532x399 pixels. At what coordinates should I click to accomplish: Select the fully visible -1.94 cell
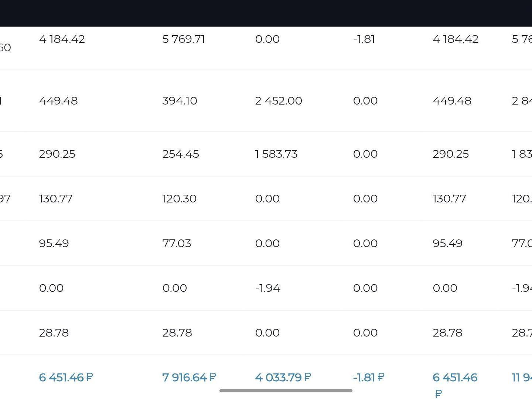pyautogui.click(x=267, y=288)
